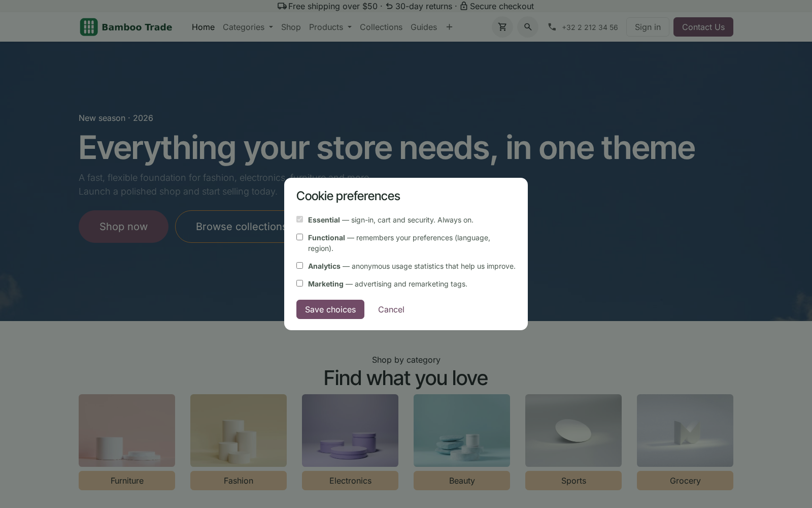Expand the Categories dropdown menu

click(x=248, y=27)
